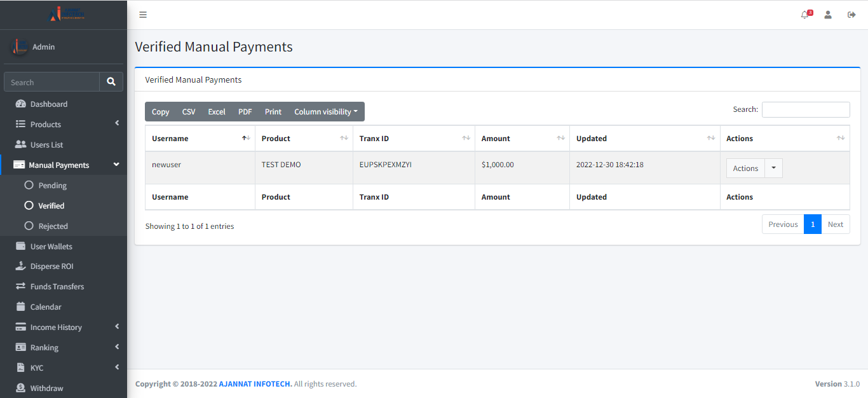Screen dimensions: 868x398
Task: Open the AJANNAT INFOTECH footer link
Action: 255,384
